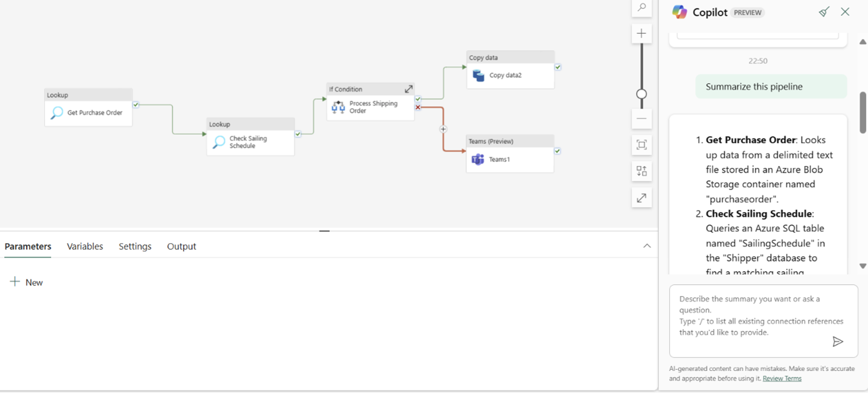The image size is (868, 402).
Task: Click the Teams1 activity icon
Action: pyautogui.click(x=477, y=159)
